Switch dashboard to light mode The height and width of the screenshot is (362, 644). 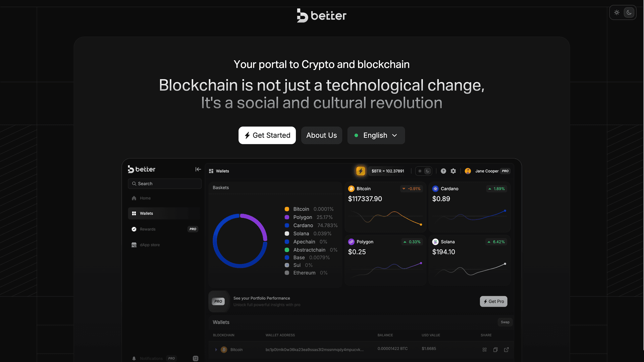[x=420, y=171]
